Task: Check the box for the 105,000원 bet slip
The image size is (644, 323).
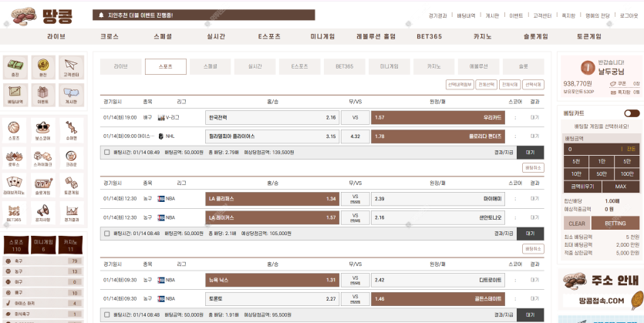Action: click(x=106, y=232)
